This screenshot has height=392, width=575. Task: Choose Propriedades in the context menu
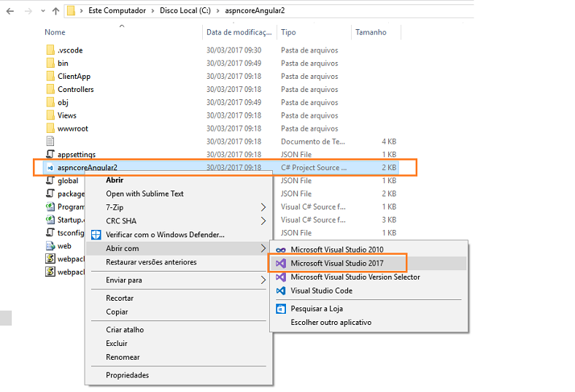pyautogui.click(x=179, y=374)
